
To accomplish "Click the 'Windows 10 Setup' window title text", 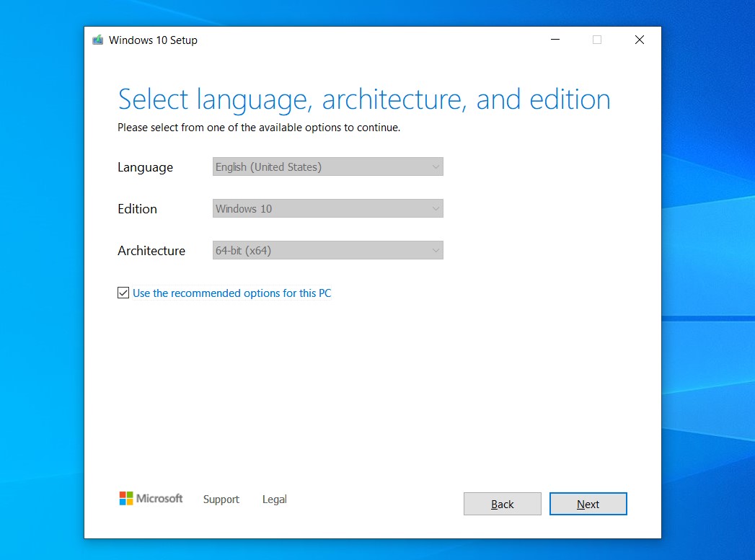I will pos(153,40).
